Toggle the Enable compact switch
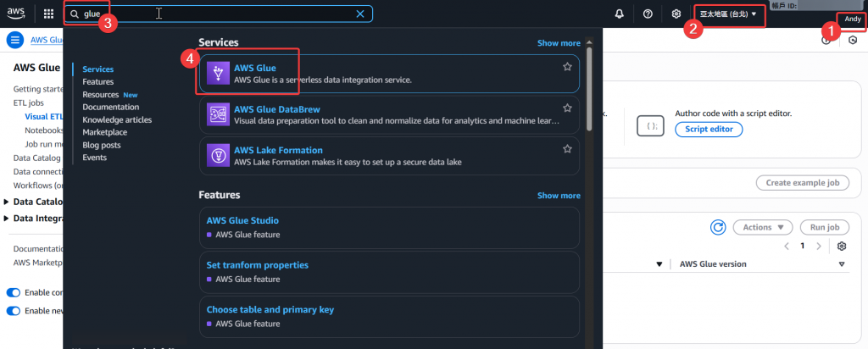 pos(14,292)
